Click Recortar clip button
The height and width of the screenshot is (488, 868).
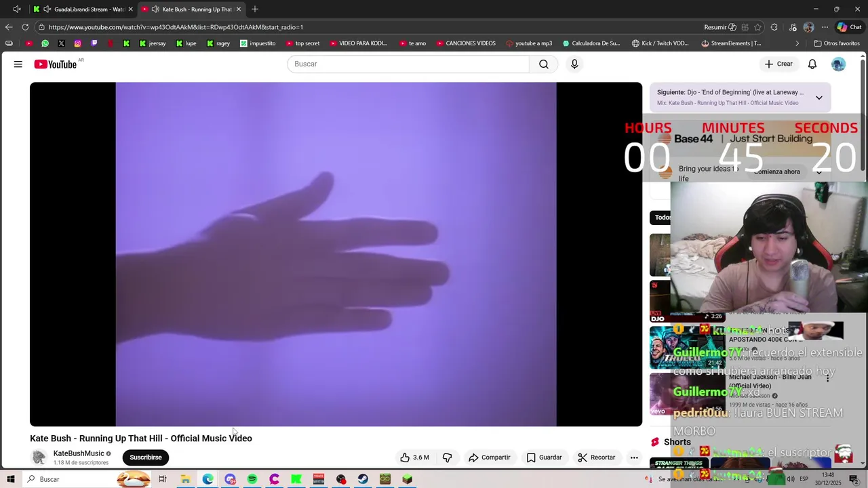pos(597,457)
